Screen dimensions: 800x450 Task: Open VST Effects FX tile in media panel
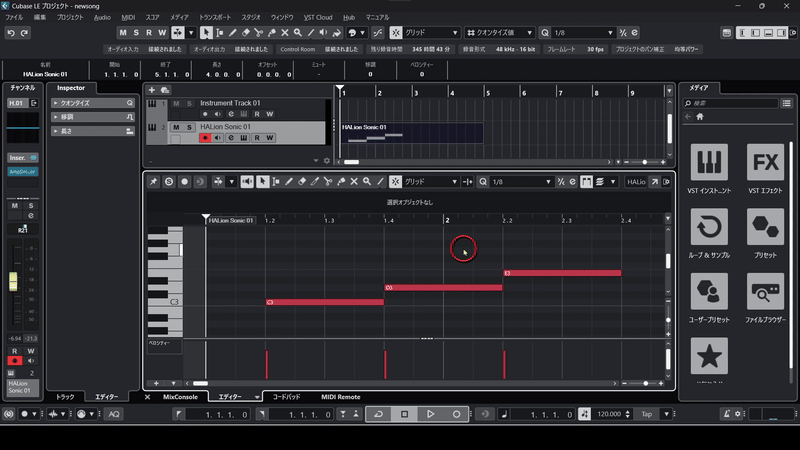[x=765, y=162]
